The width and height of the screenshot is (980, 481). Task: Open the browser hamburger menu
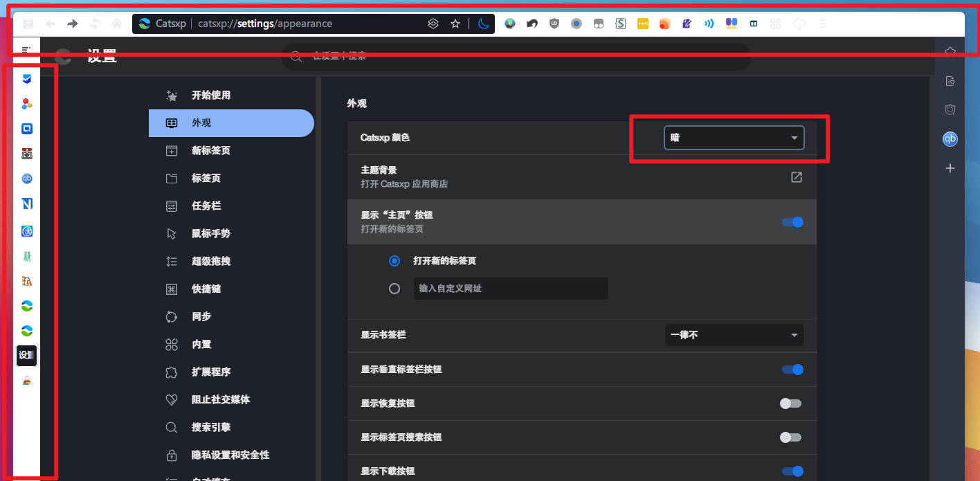822,24
